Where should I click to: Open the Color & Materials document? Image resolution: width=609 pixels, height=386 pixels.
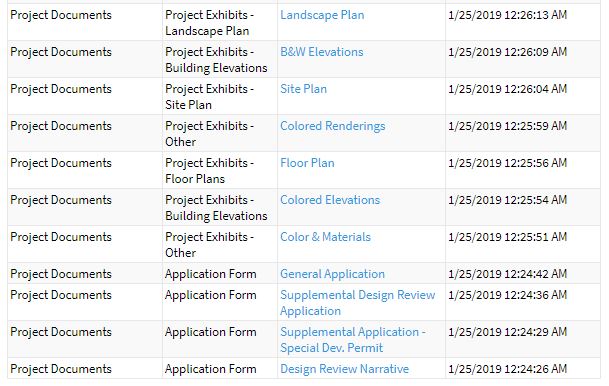[x=325, y=237]
